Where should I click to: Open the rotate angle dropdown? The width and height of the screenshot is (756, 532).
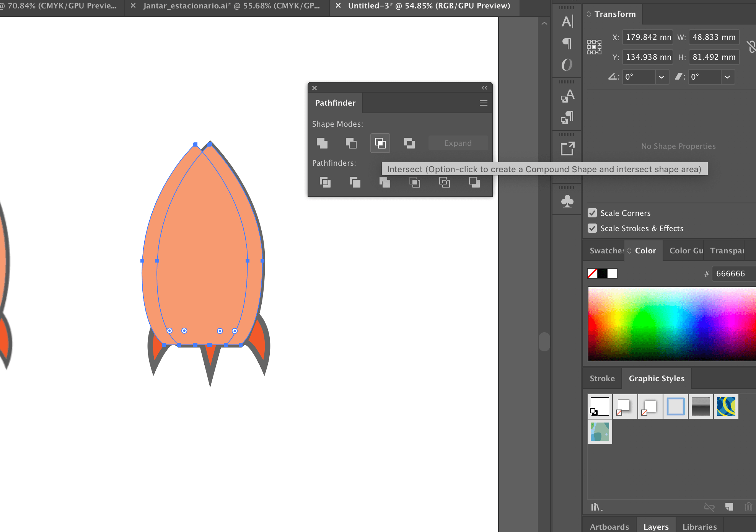click(x=661, y=77)
